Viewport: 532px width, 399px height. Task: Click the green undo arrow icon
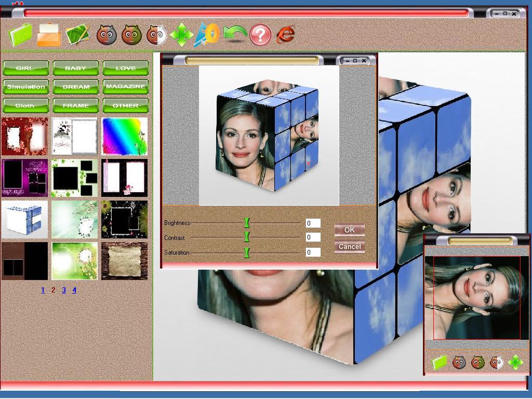tap(235, 35)
